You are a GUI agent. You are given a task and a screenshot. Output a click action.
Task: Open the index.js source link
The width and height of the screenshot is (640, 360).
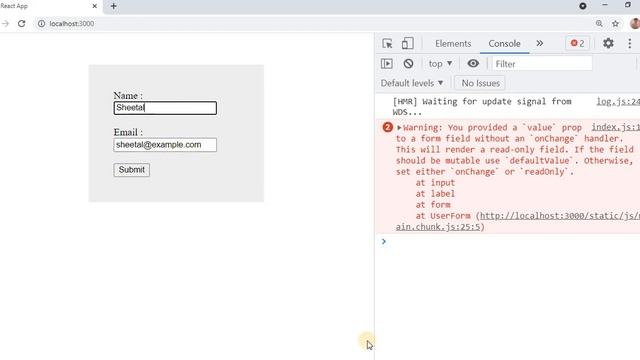(x=616, y=127)
